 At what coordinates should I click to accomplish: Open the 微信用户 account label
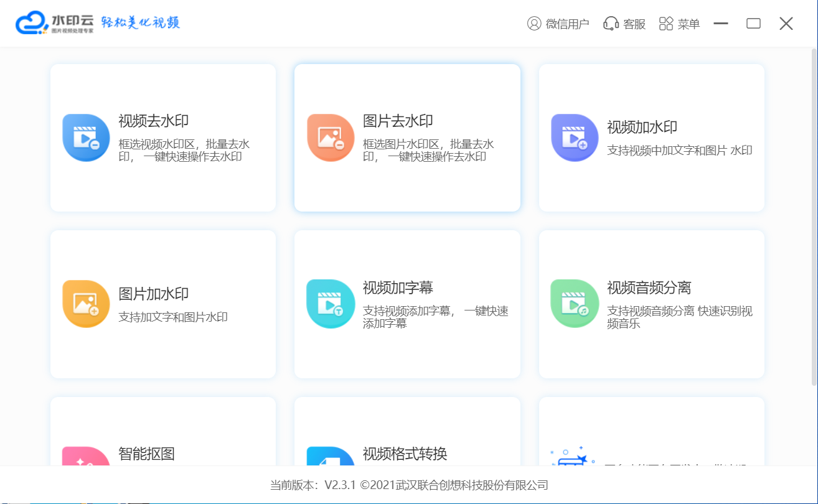[567, 24]
